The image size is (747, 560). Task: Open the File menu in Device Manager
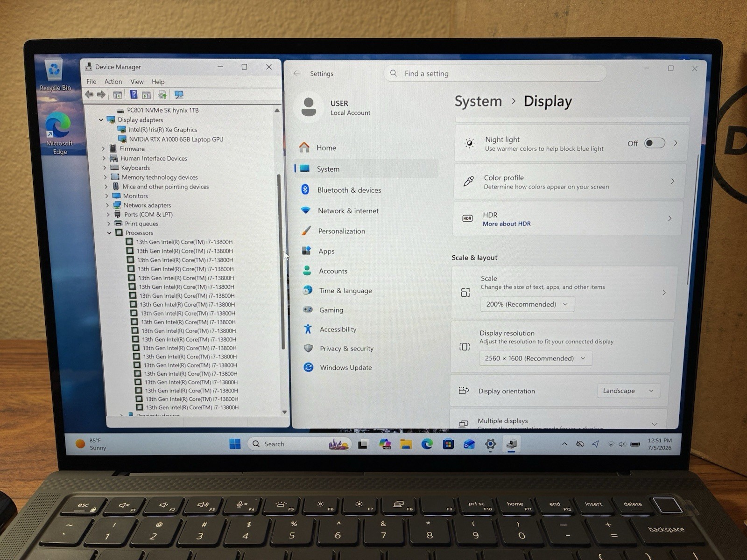(x=92, y=82)
